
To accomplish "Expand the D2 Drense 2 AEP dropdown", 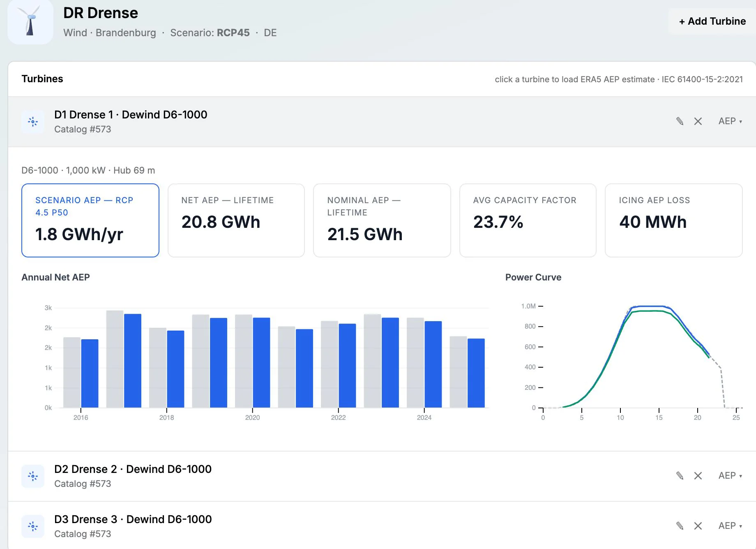I will point(730,476).
